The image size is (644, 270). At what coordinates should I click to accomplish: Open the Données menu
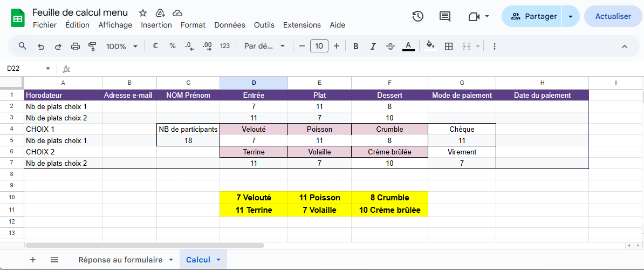229,25
